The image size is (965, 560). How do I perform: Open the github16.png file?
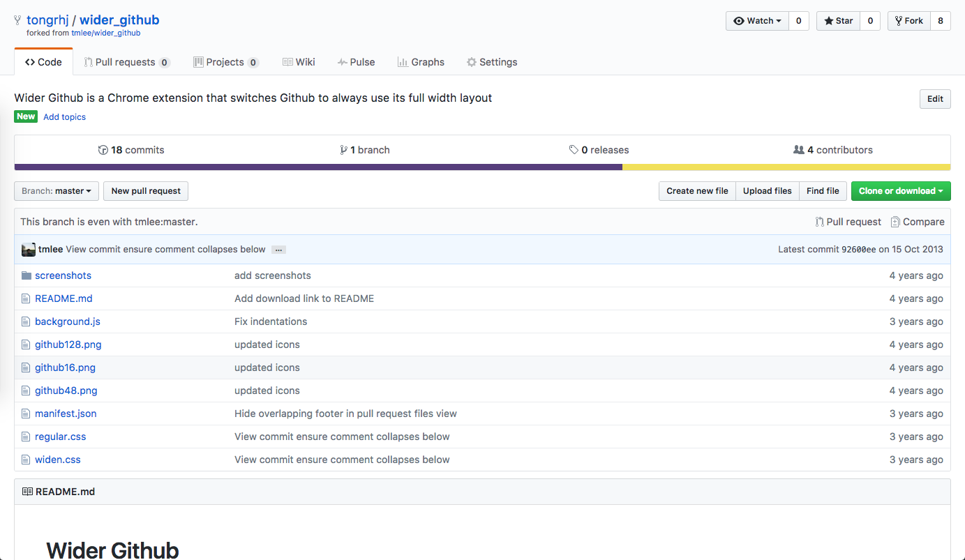65,368
